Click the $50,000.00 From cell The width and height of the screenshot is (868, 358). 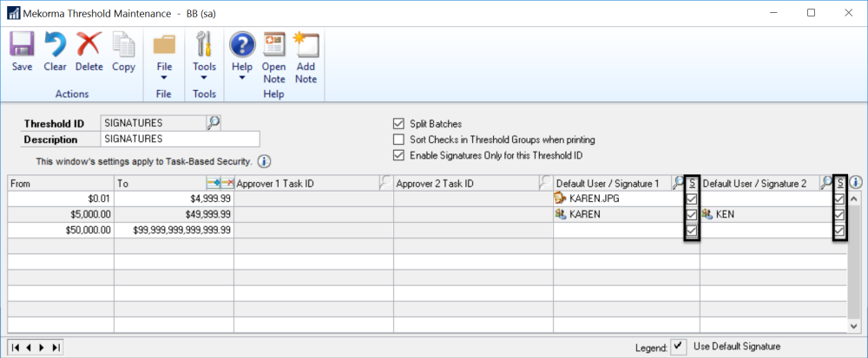click(61, 230)
